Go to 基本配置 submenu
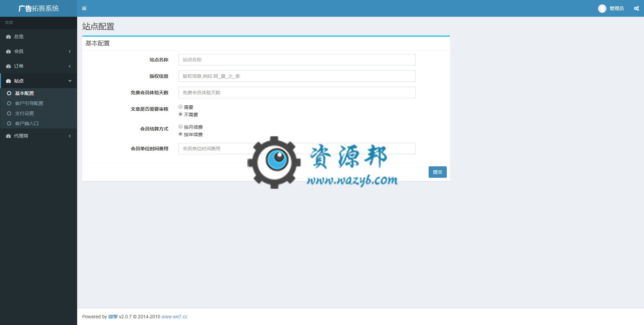This screenshot has width=644, height=325. 39,93
